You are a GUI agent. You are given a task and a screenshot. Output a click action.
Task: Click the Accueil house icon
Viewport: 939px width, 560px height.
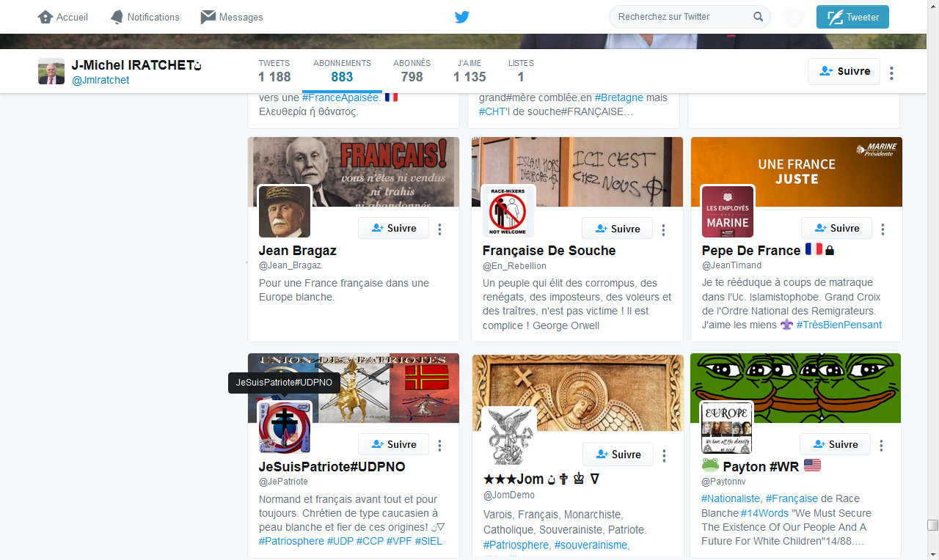(45, 17)
